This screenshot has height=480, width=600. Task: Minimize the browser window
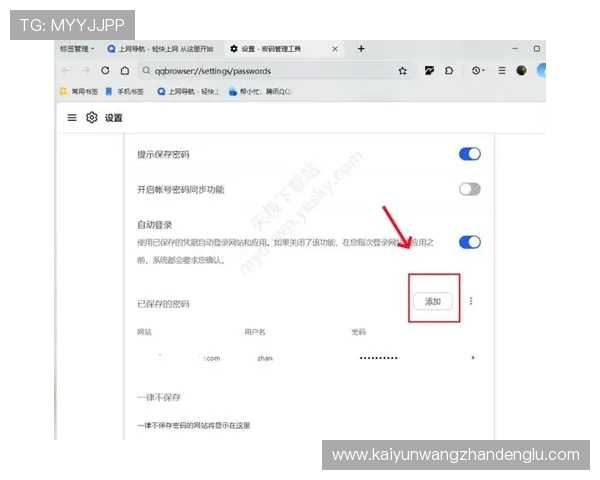(x=515, y=49)
